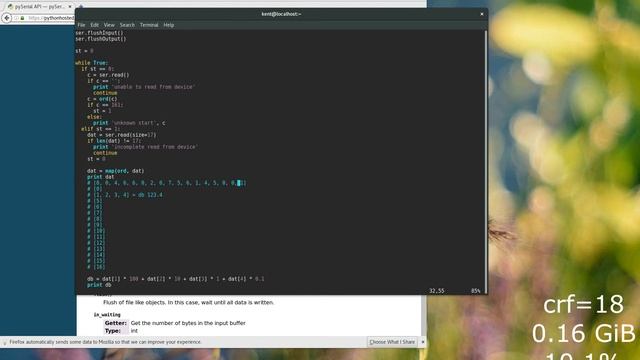Click the 'dat = ser.read(size=17)' line
The height and width of the screenshot is (360, 640).
[x=122, y=135]
